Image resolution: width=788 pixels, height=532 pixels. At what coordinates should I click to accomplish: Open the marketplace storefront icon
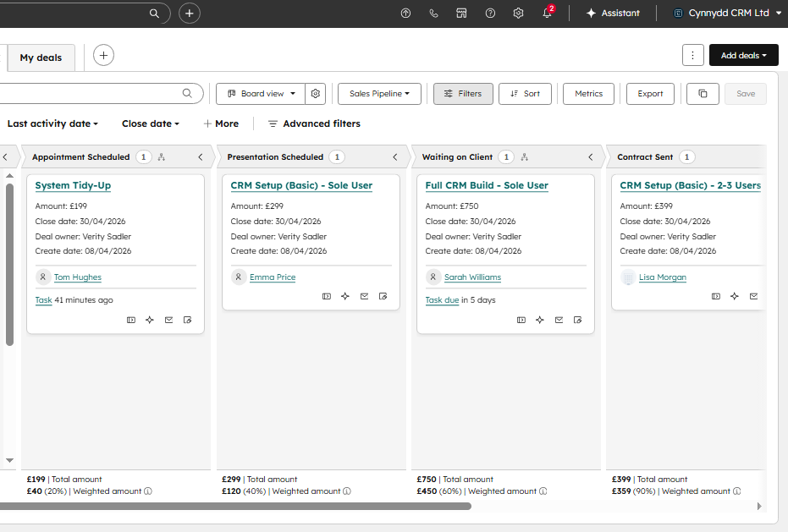(461, 14)
